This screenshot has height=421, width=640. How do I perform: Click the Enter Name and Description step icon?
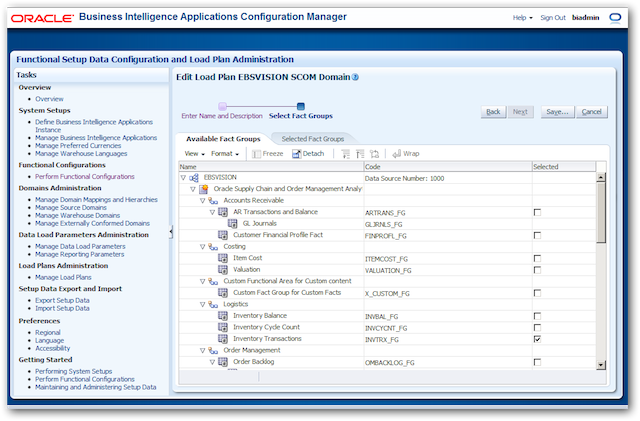pos(223,105)
